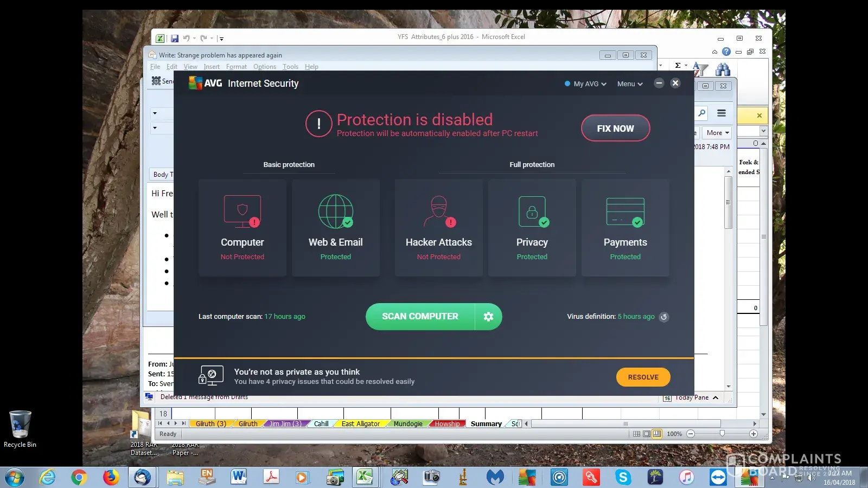Click the 17 hours ago scan link
The image size is (868, 488).
(285, 317)
